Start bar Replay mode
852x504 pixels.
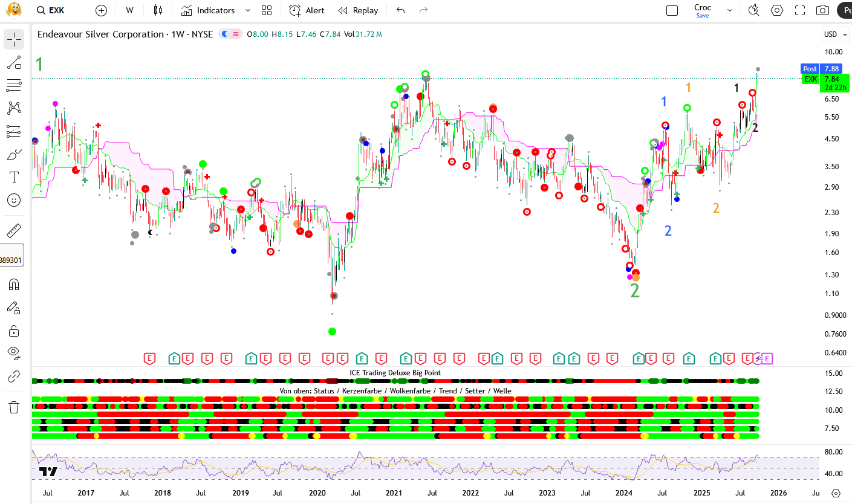click(358, 10)
